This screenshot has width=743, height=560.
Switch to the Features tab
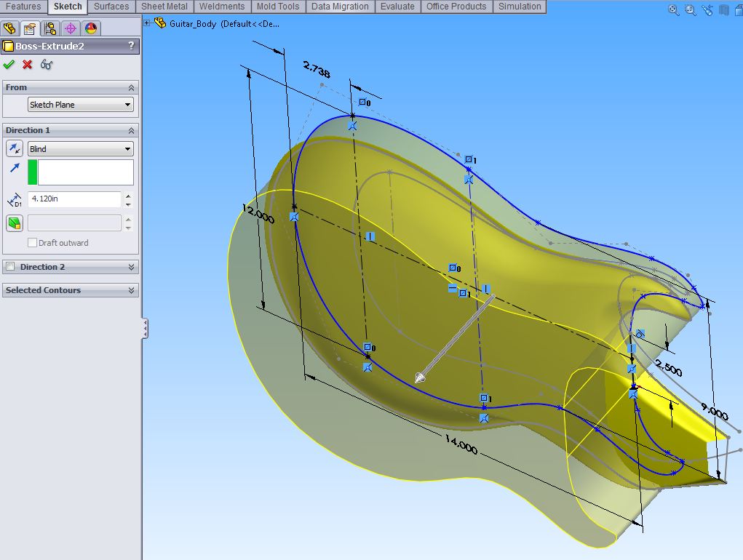pyautogui.click(x=24, y=7)
